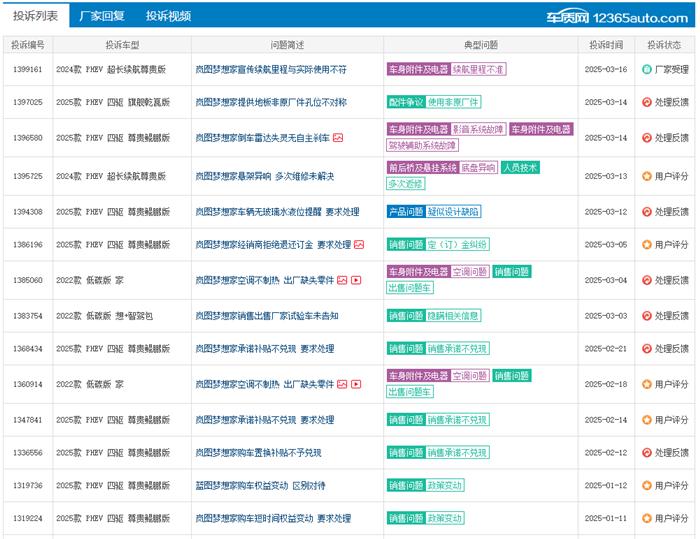Click complaint number 1399161
The image size is (700, 539).
pyautogui.click(x=28, y=69)
